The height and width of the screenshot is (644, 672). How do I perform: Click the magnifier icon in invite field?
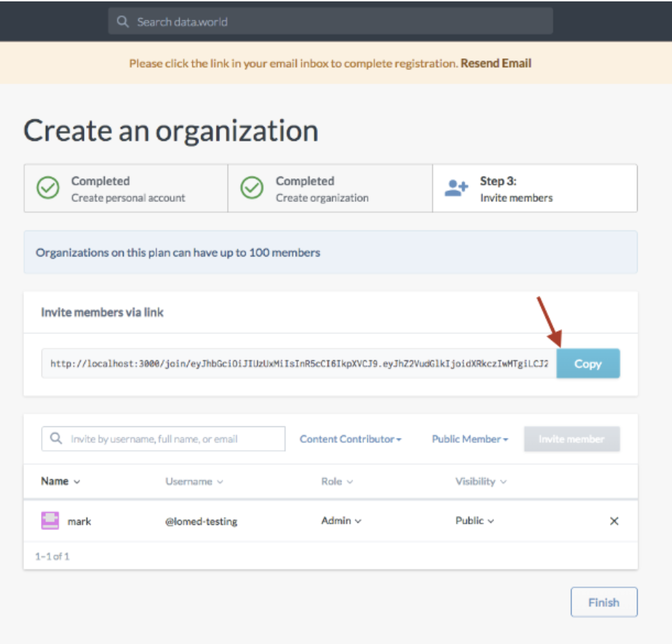pos(56,439)
